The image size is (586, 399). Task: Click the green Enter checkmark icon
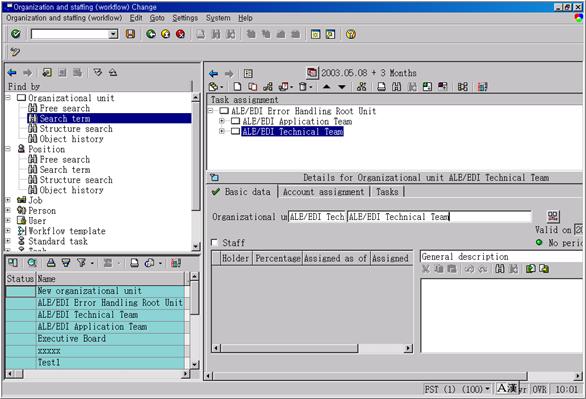click(16, 34)
